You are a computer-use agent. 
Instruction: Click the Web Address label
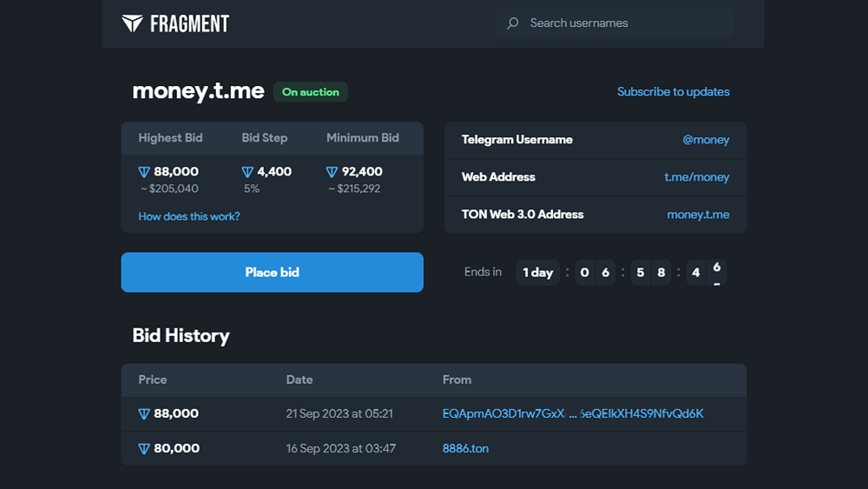[x=498, y=177]
